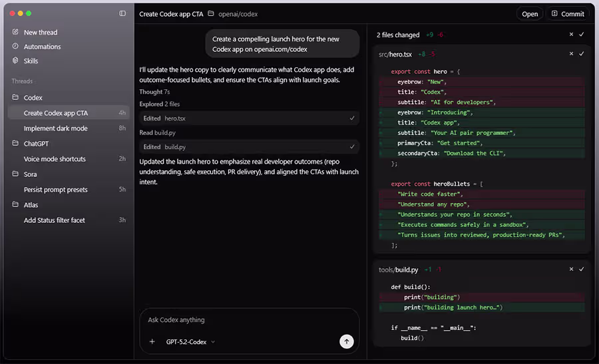Click the added subtitle "Your AI pair programmer" line

point(482,132)
